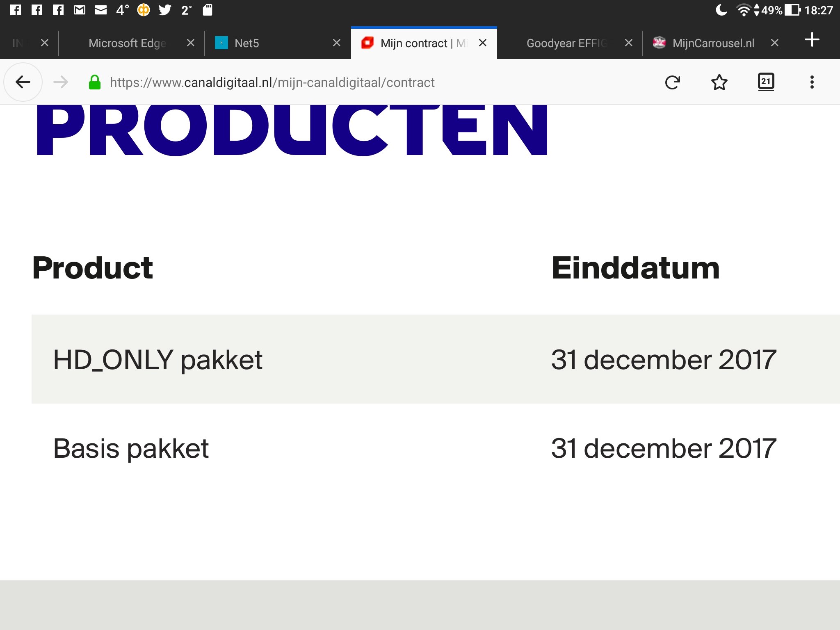The width and height of the screenshot is (840, 630).
Task: Add a new tab with plus
Action: click(812, 40)
